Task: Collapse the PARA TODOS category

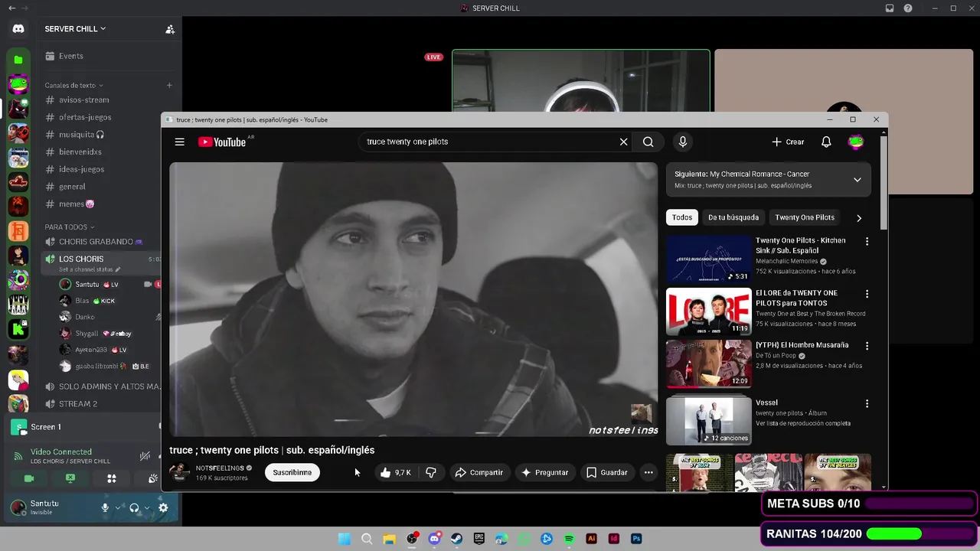Action: (x=70, y=227)
